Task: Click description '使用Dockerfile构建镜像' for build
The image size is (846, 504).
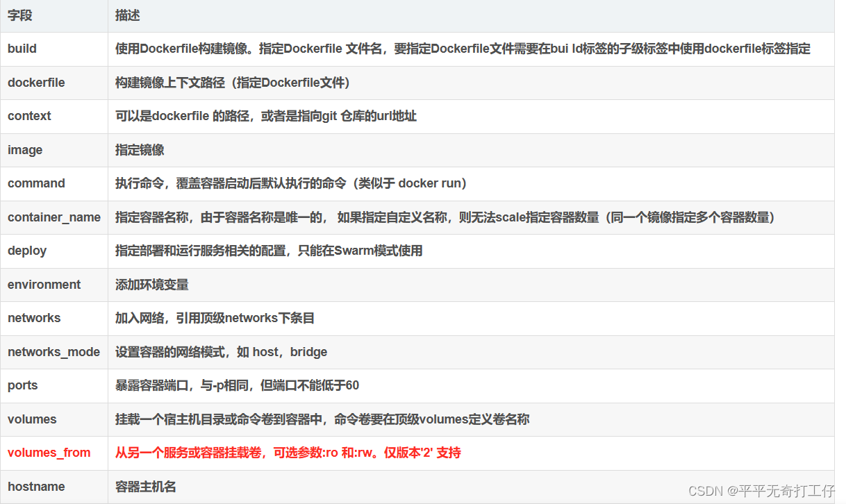Action: point(183,49)
